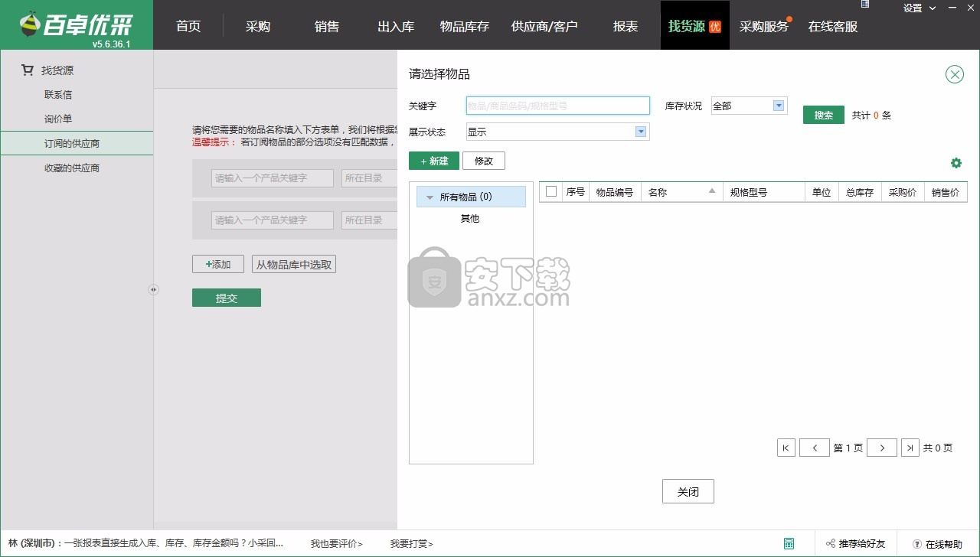Go to previous page of item list

pos(815,448)
